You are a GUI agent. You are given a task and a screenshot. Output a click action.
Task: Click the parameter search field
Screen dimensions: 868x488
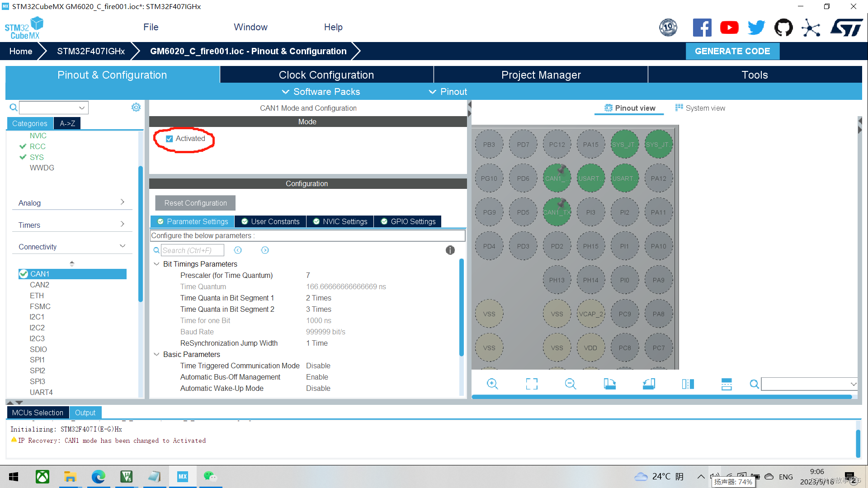click(x=192, y=250)
